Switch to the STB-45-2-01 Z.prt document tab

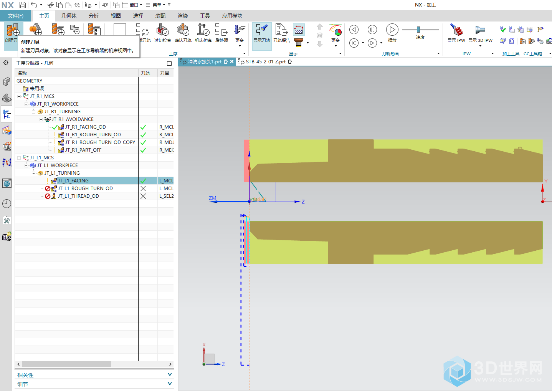[x=265, y=62]
